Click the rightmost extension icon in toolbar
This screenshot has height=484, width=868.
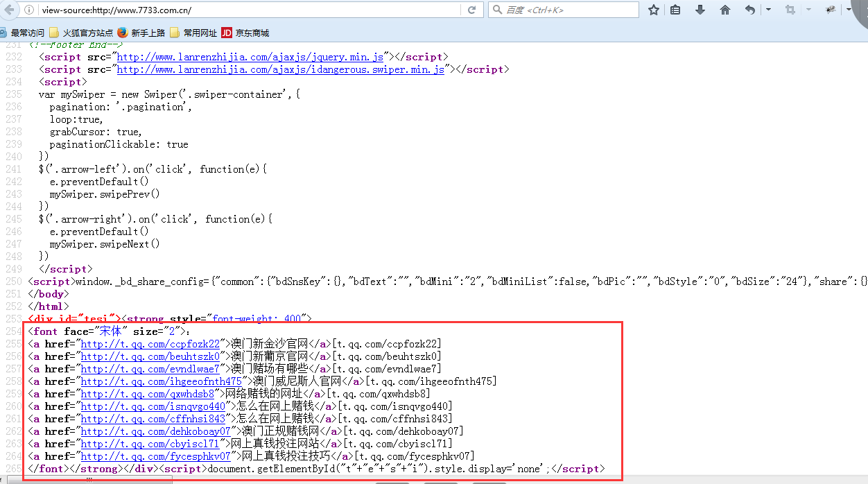(x=831, y=10)
